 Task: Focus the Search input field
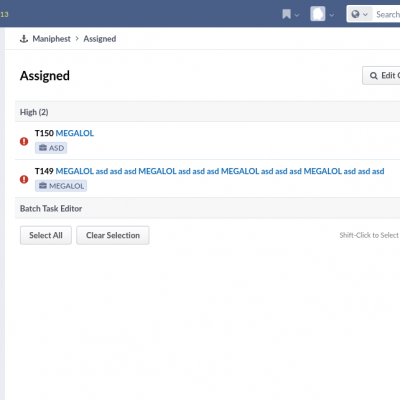click(388, 14)
